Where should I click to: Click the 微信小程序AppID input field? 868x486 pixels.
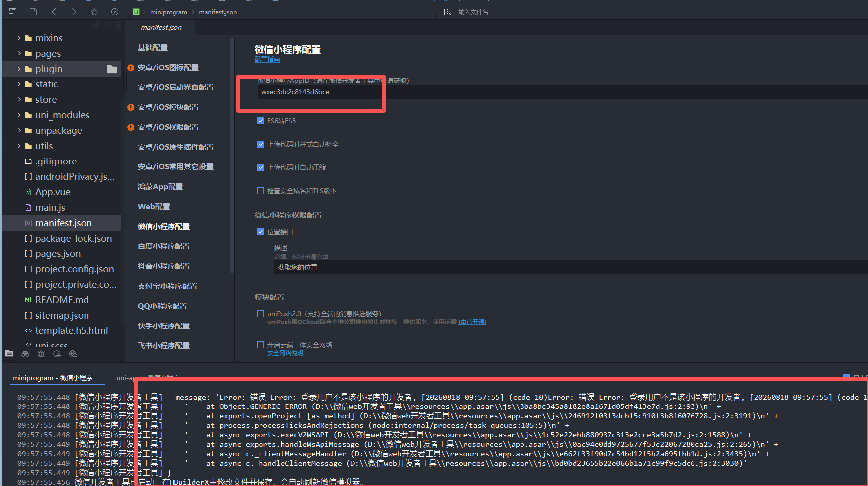pyautogui.click(x=562, y=92)
